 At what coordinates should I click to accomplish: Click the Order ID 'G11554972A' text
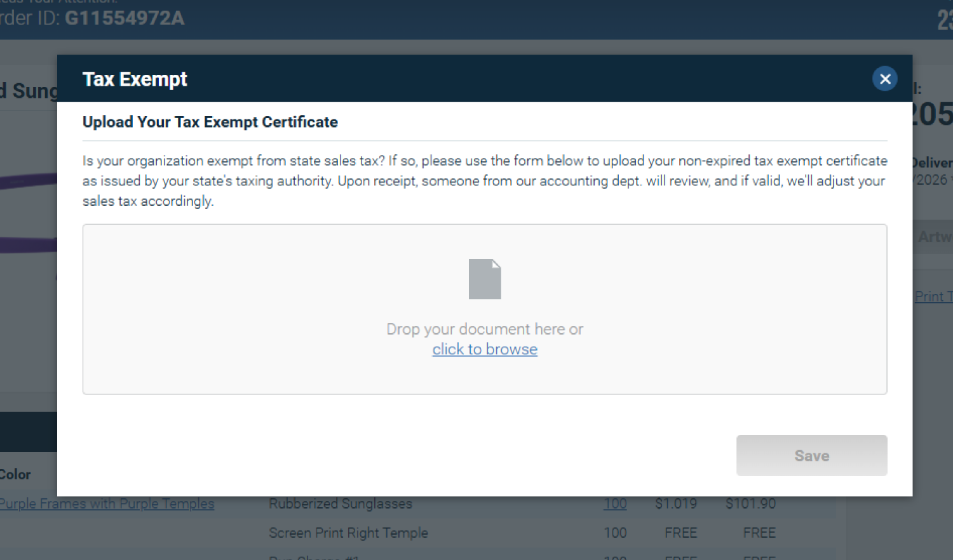point(125,18)
